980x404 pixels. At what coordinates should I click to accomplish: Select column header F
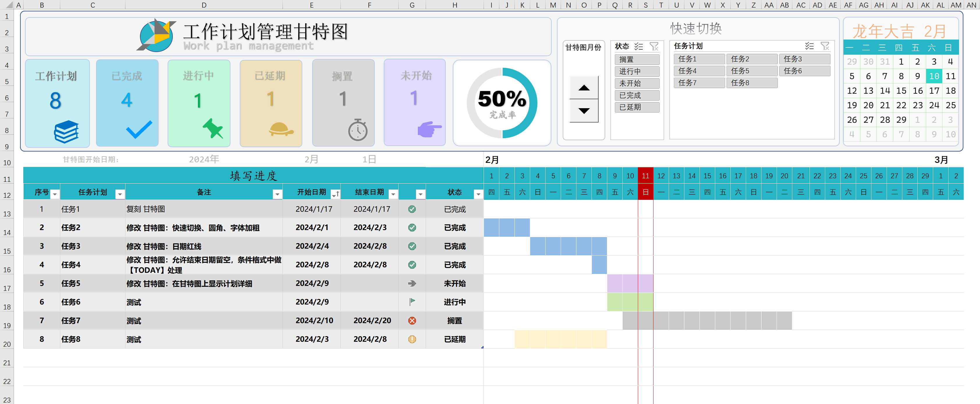(370, 5)
